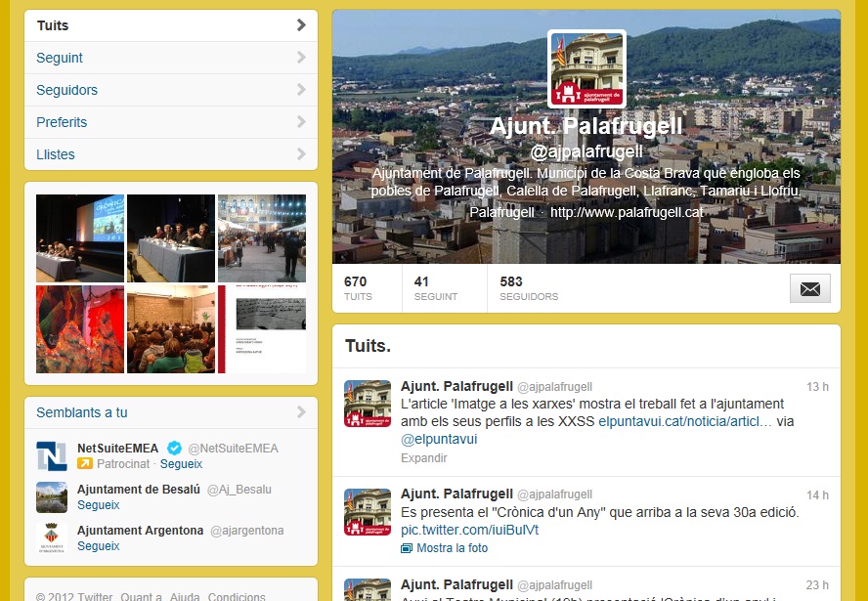Click the Ajunt. Palafrugell profile header avatar
The height and width of the screenshot is (601, 868).
click(x=586, y=68)
